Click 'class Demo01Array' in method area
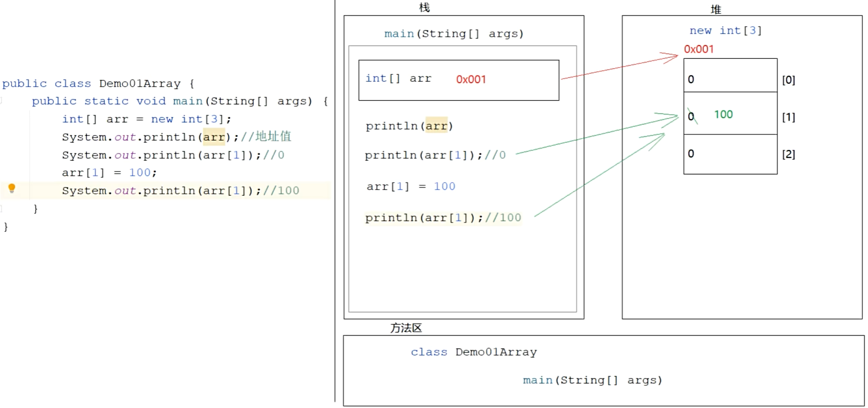 [x=474, y=352]
